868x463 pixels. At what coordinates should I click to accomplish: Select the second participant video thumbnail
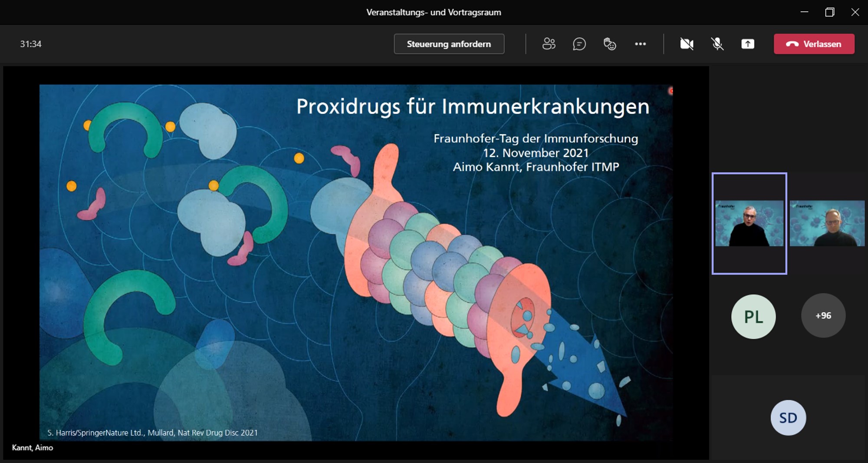coord(827,223)
